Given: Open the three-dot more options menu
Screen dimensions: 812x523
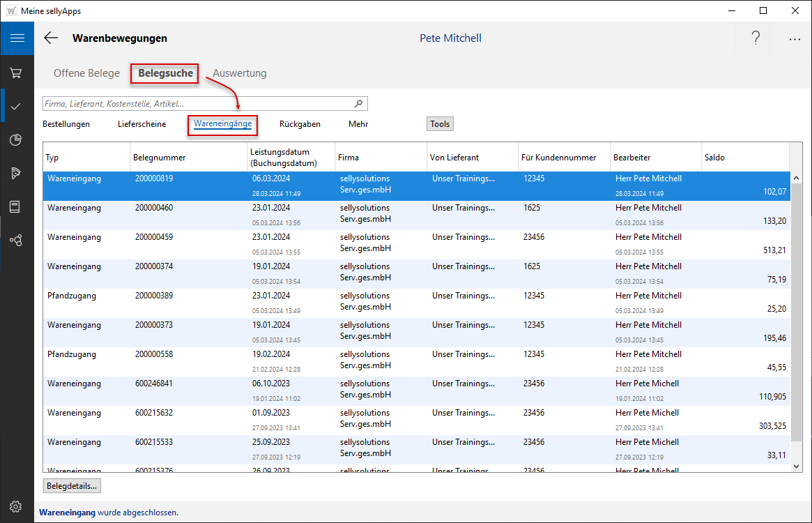Looking at the screenshot, I should point(795,40).
